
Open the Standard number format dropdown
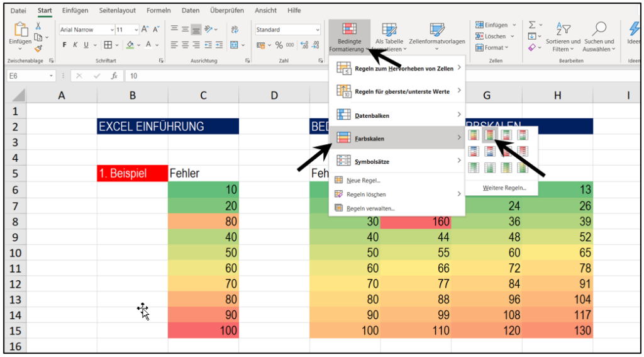click(318, 30)
